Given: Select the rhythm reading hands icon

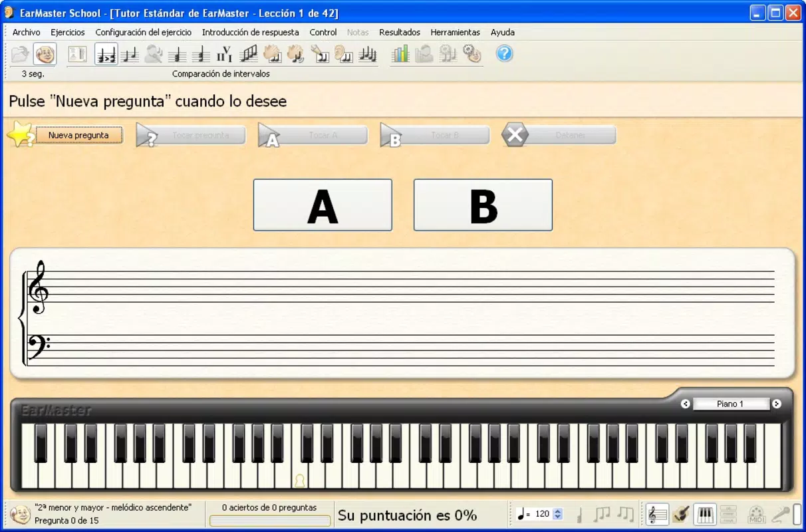Looking at the screenshot, I should tap(273, 54).
